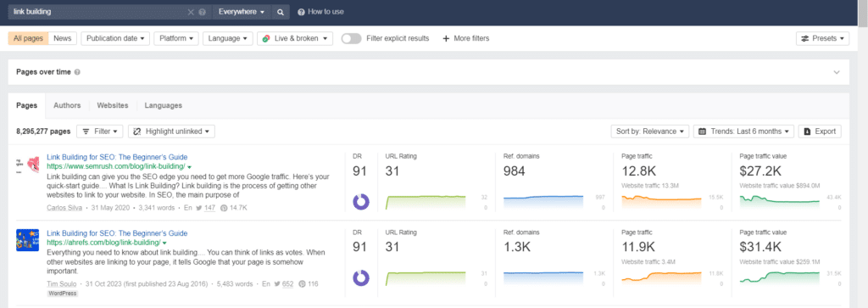
Task: Click the Pinterest icon with 14.7K shares
Action: 224,208
